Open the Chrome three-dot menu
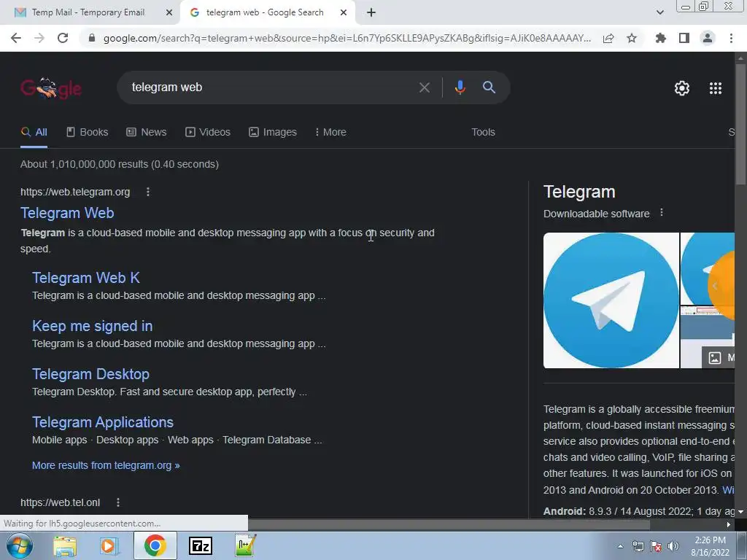The image size is (747, 560). click(x=731, y=38)
